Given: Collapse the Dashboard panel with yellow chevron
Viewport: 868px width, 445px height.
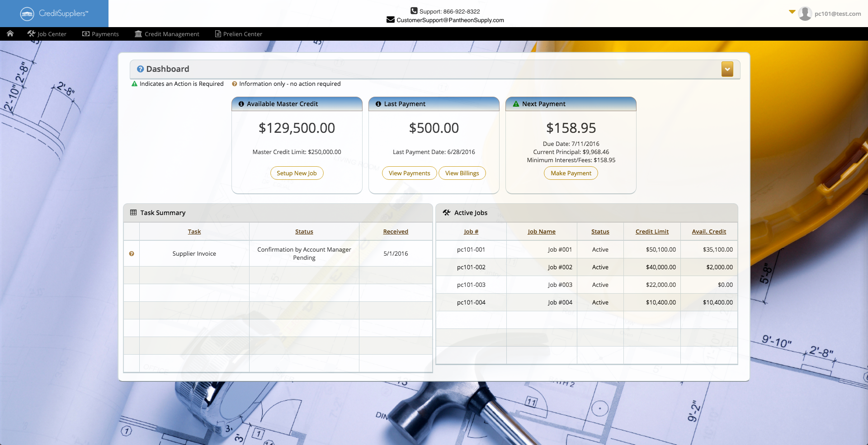Looking at the screenshot, I should (727, 69).
